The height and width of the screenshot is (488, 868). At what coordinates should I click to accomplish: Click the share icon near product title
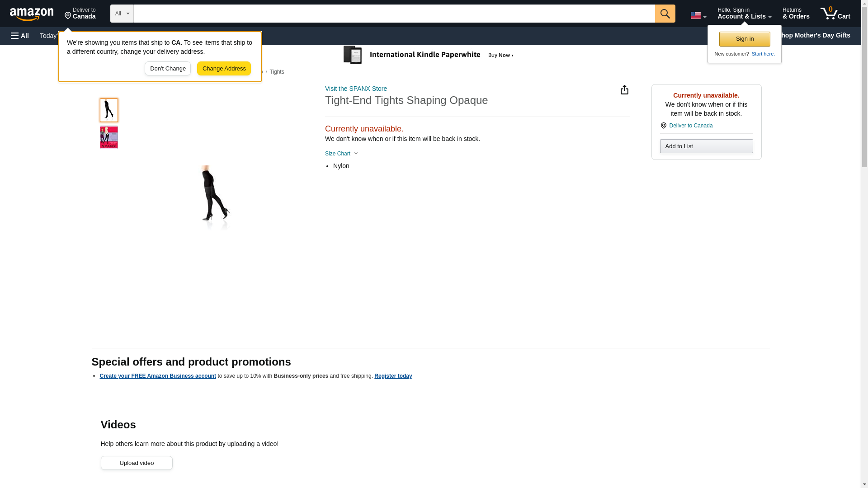tap(624, 90)
